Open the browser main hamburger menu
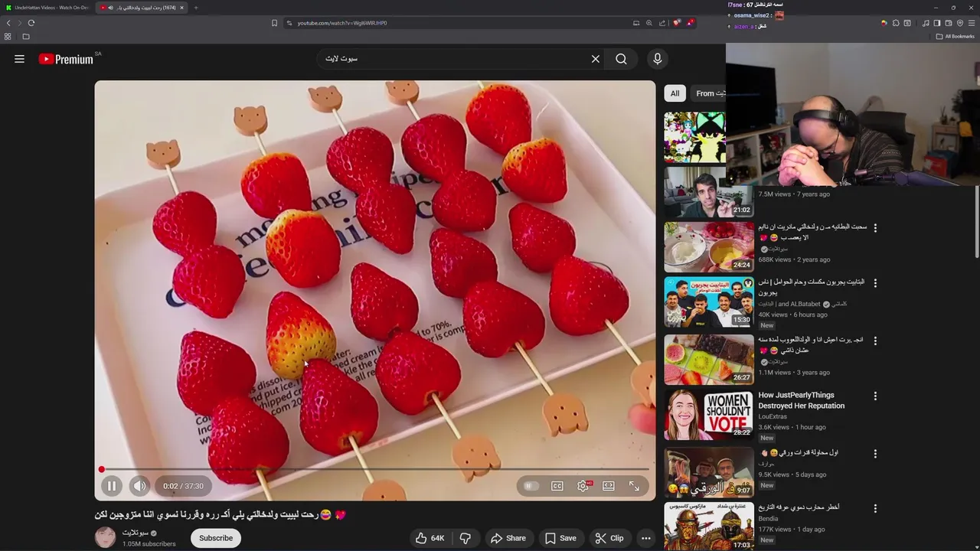This screenshot has height=551, width=980. pyautogui.click(x=972, y=24)
